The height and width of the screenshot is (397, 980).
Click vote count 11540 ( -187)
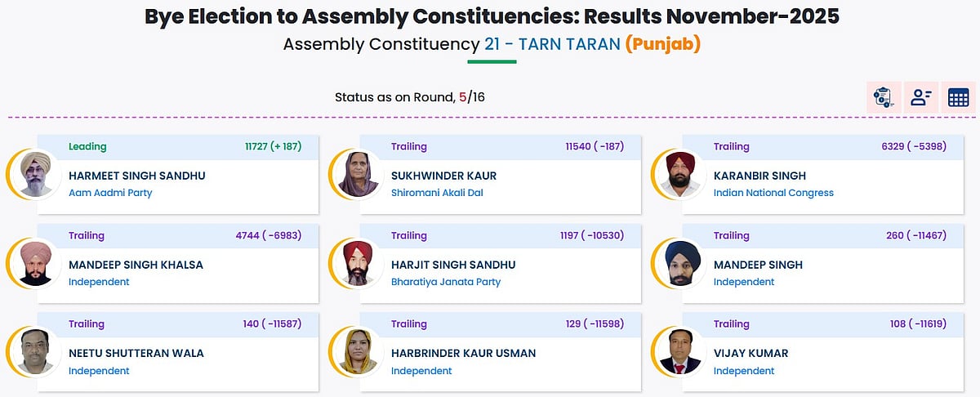[x=594, y=147]
